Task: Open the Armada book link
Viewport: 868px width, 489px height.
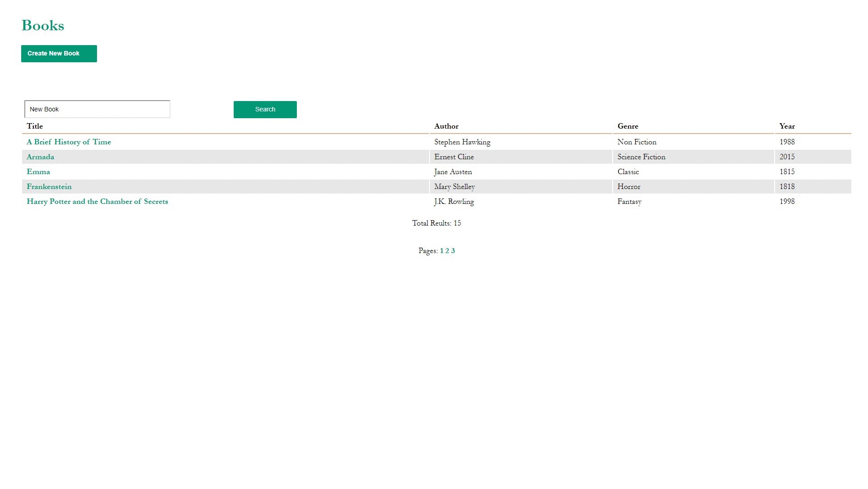Action: point(40,157)
